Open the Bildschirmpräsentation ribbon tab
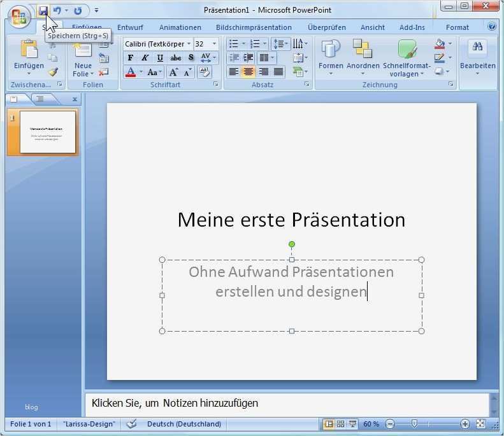504x436 pixels. pos(254,27)
